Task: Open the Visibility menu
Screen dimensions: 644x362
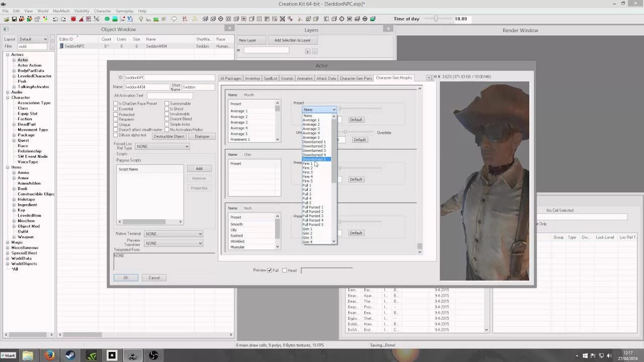Action: click(x=82, y=11)
